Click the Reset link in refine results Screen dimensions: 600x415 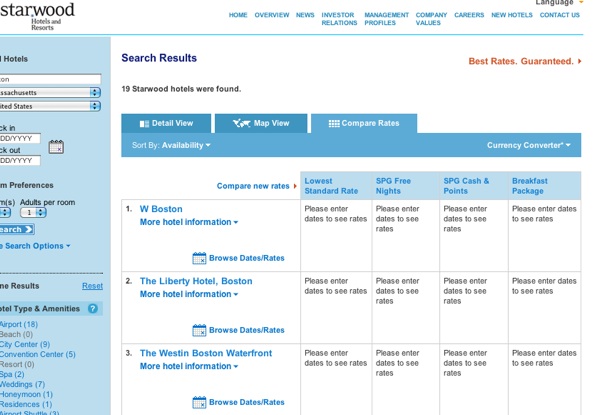92,286
